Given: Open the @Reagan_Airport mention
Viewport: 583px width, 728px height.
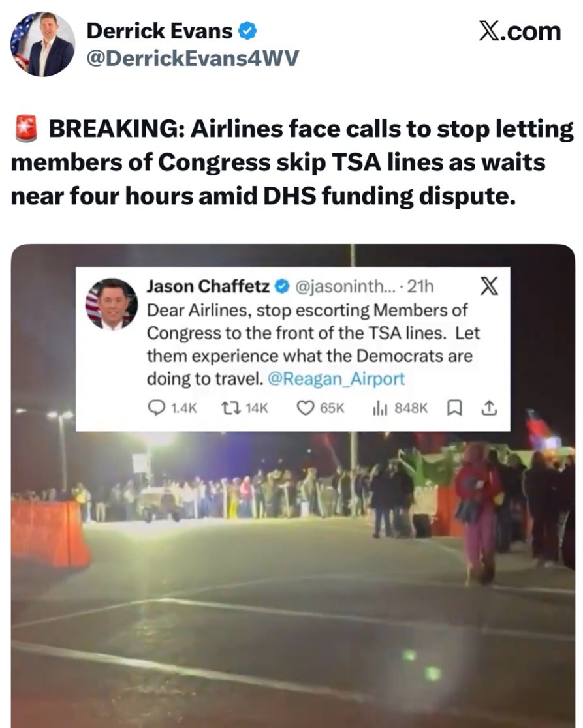Looking at the screenshot, I should point(336,379).
